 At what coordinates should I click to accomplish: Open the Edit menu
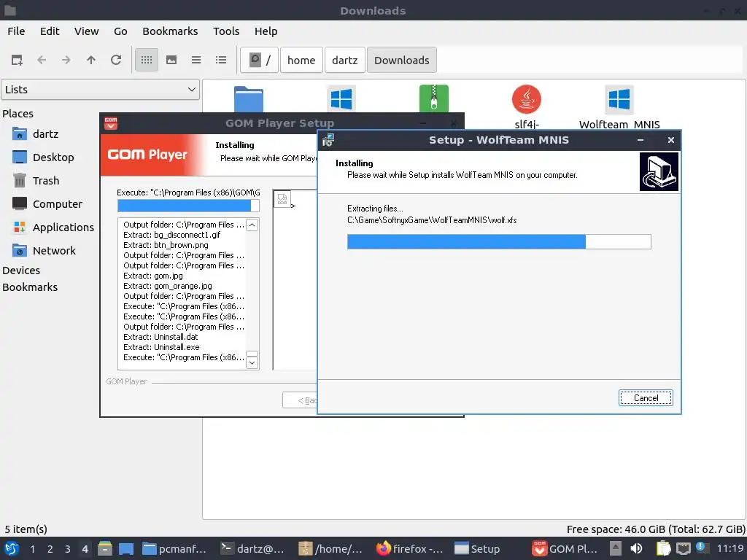click(50, 31)
